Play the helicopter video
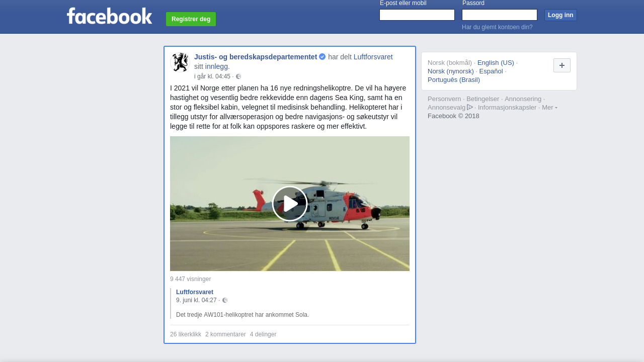Screen dimensions: 644x362 pos(290,204)
